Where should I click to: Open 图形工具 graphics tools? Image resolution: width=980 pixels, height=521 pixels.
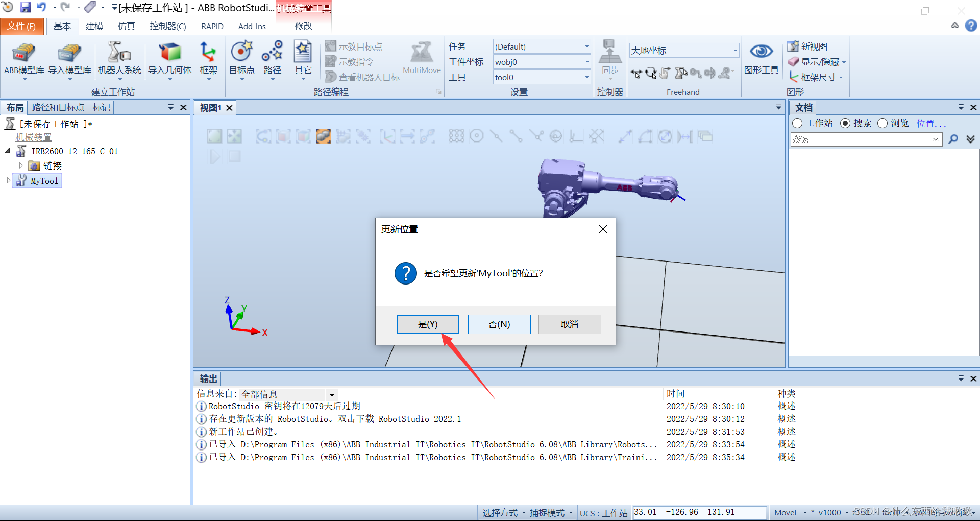pos(761,59)
